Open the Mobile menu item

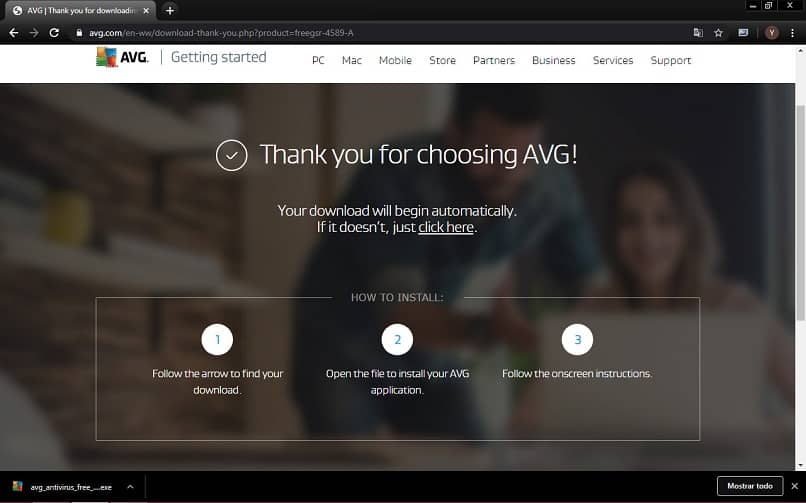click(x=395, y=60)
